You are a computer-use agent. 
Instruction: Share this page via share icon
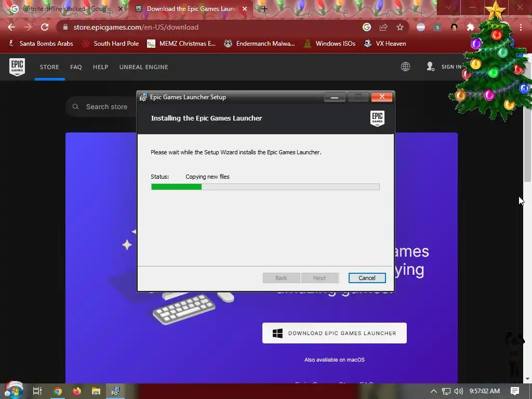click(x=383, y=27)
